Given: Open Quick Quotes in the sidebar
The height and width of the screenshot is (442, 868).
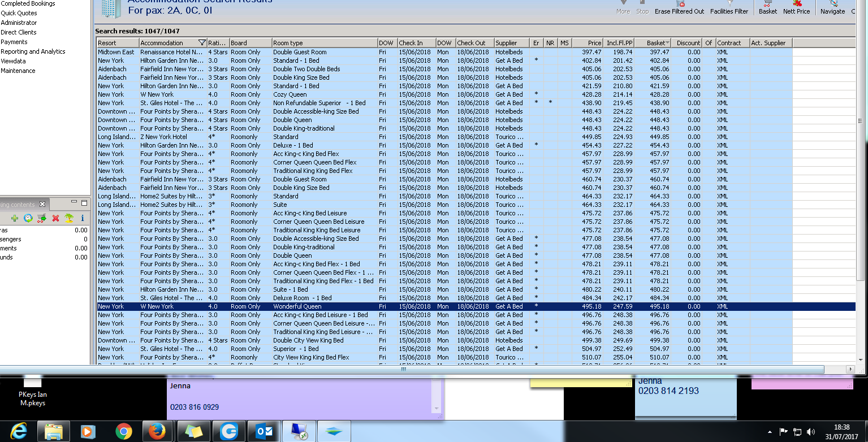Looking at the screenshot, I should click(x=19, y=13).
